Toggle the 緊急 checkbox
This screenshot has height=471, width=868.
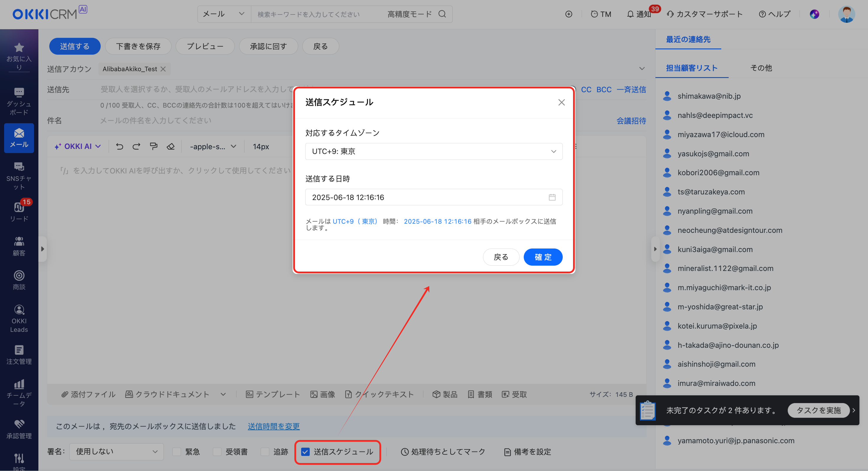pos(177,451)
